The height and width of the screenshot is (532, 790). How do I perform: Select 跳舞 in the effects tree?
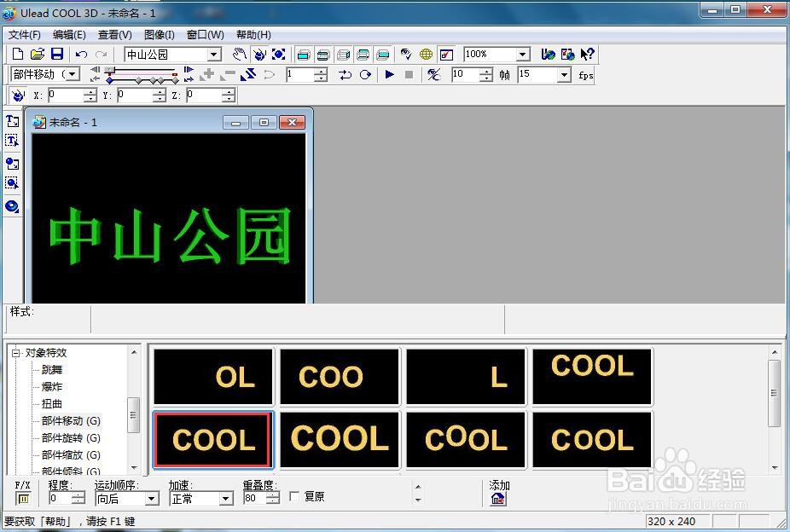coord(52,370)
